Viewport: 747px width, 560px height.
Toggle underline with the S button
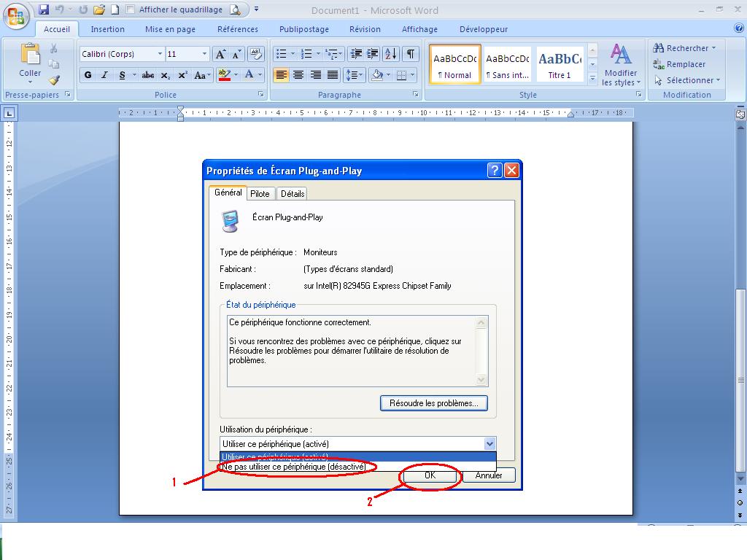click(x=123, y=75)
